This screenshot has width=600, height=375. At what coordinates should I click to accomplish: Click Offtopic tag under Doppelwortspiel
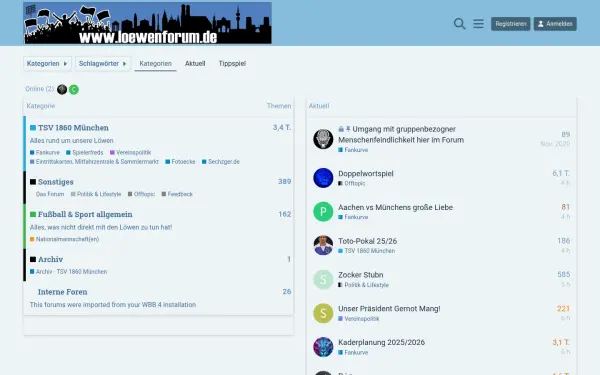(352, 184)
